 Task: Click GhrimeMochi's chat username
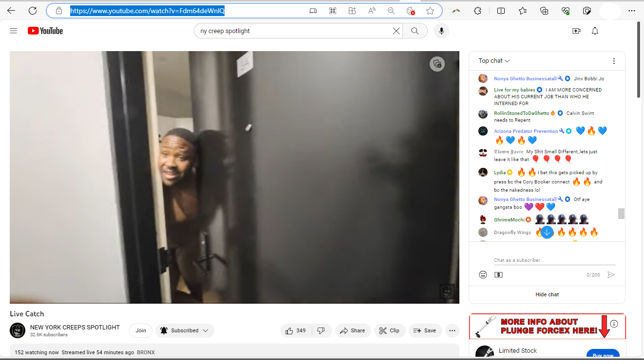509,219
